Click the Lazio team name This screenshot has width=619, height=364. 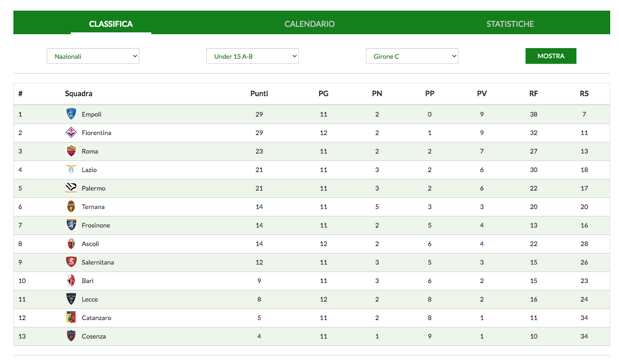point(89,170)
